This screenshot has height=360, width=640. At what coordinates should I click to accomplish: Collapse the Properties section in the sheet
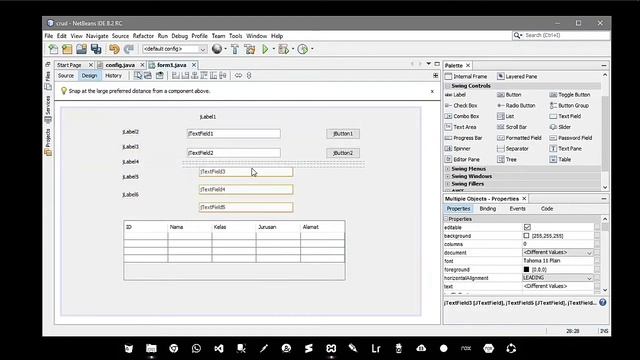[x=446, y=219]
